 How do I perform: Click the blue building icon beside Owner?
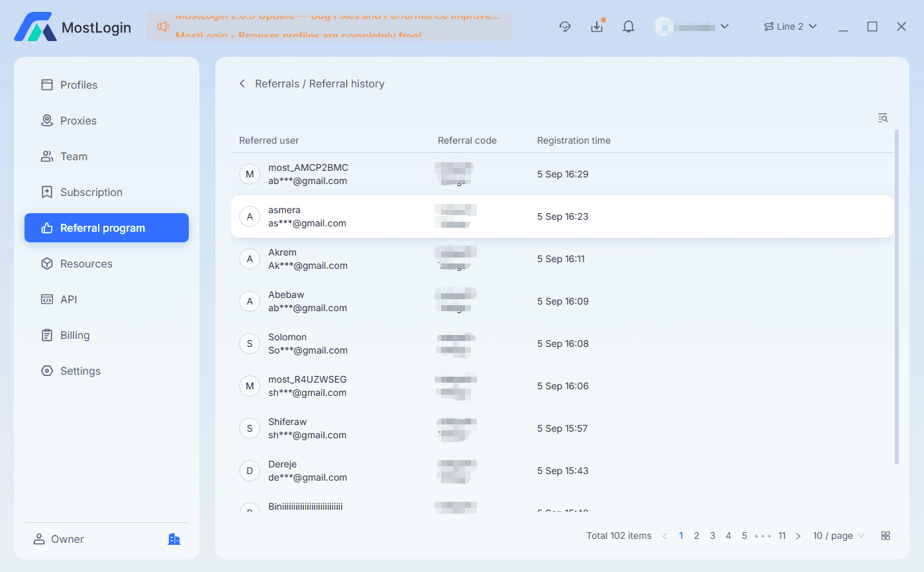174,539
